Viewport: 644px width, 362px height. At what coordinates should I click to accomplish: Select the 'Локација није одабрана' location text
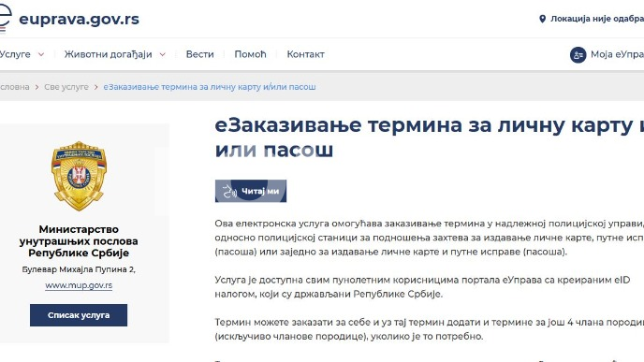(597, 19)
